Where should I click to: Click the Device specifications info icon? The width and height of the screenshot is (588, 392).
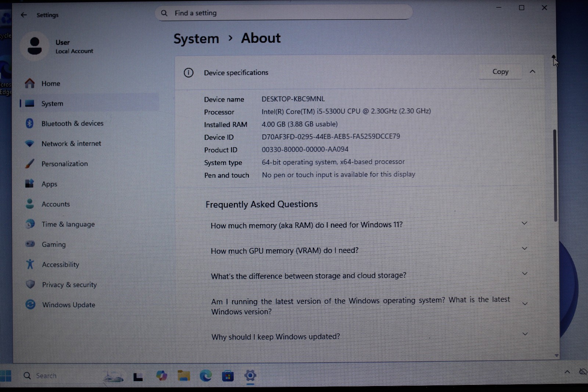pyautogui.click(x=189, y=73)
